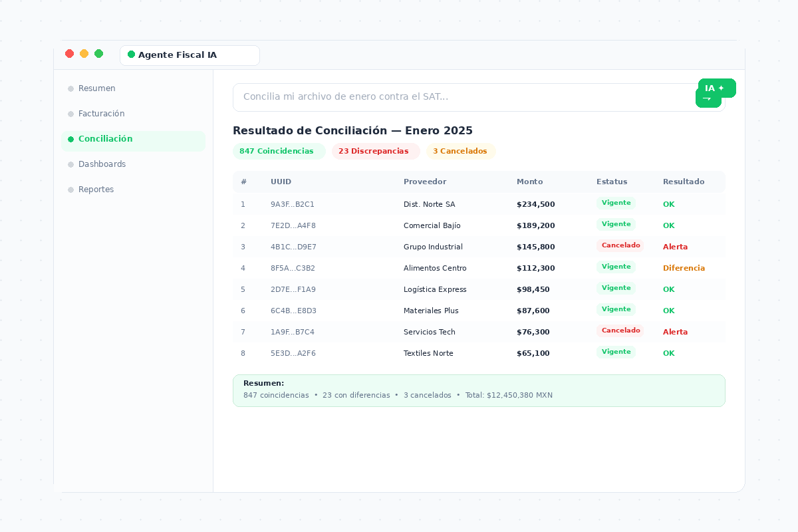
Task: Click the green maximize window dot
Action: pyautogui.click(x=98, y=53)
